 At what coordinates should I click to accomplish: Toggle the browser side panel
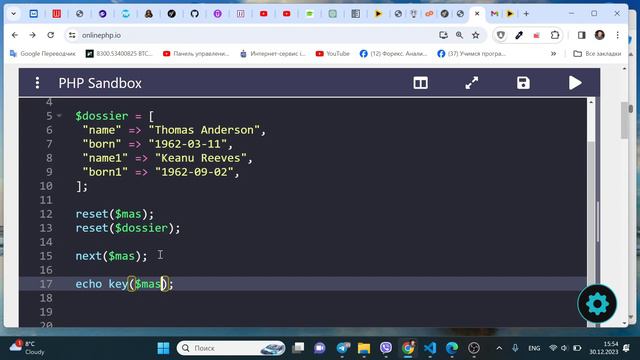tap(581, 35)
